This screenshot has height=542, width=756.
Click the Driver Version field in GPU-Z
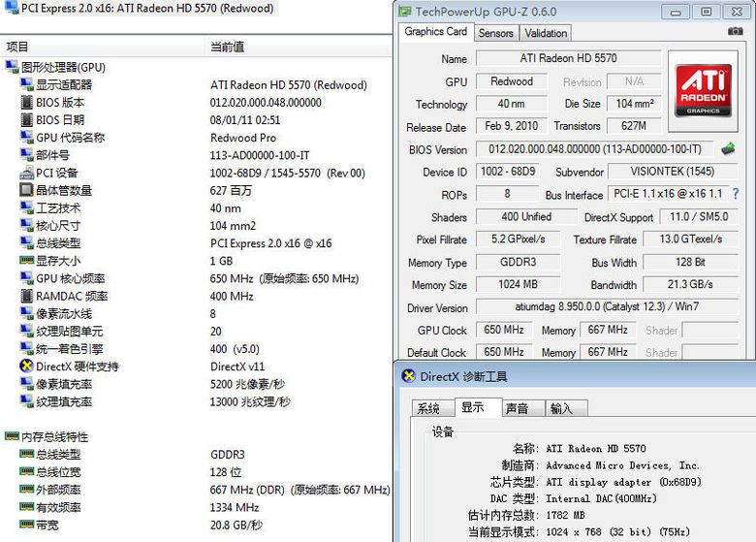tap(607, 306)
